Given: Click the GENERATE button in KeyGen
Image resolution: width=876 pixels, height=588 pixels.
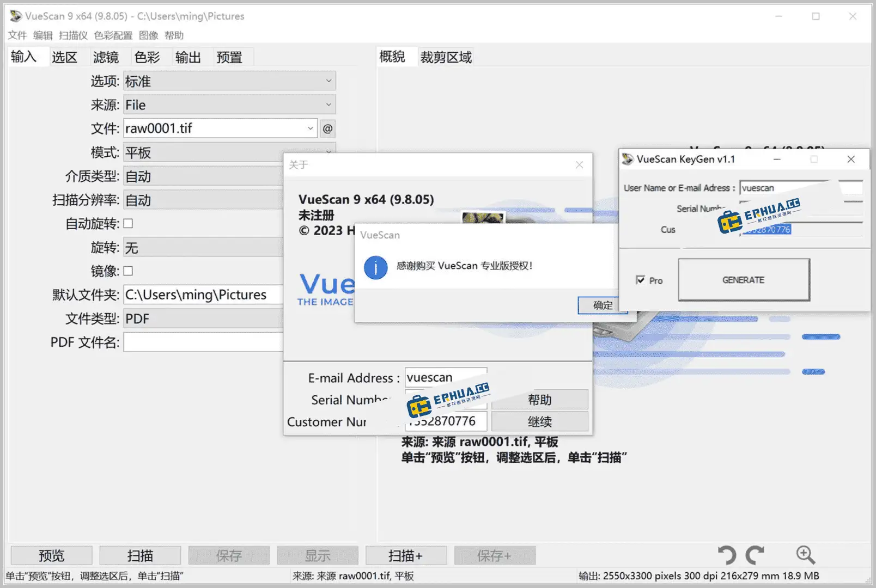Looking at the screenshot, I should pyautogui.click(x=744, y=280).
